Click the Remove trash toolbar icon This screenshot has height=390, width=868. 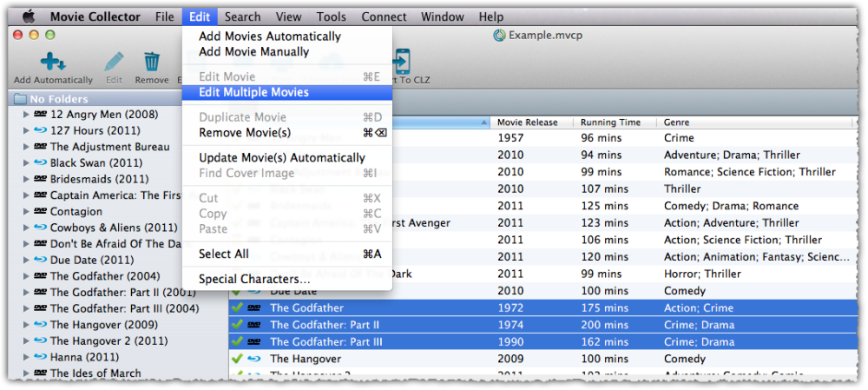coord(152,61)
